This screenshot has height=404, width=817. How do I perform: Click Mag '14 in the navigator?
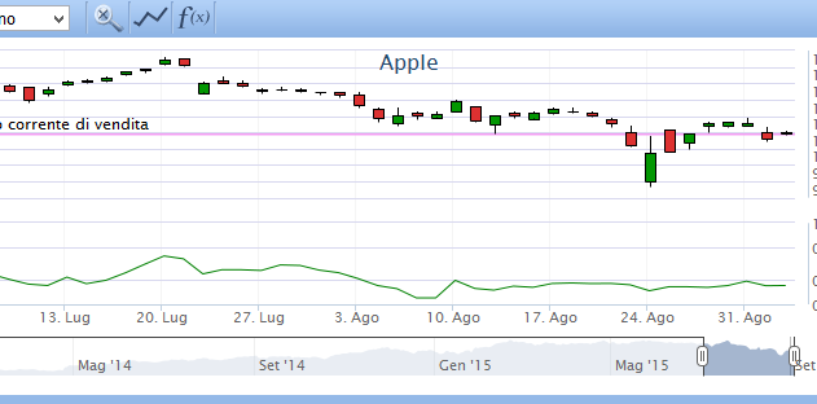pos(104,365)
